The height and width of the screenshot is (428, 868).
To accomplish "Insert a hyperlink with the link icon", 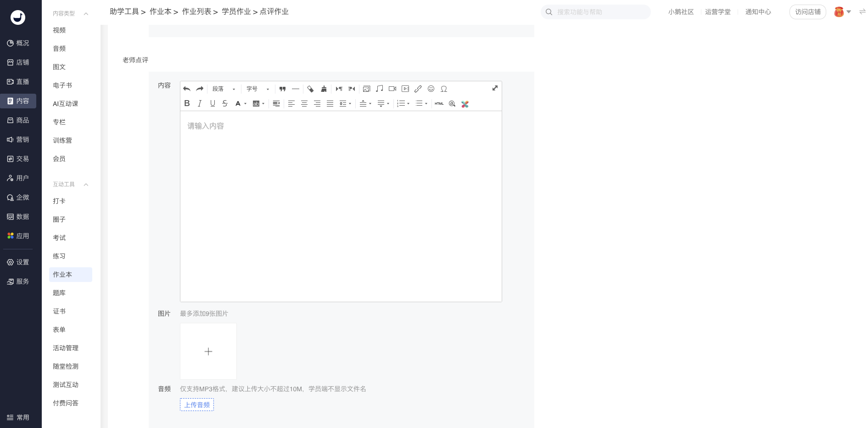I will pos(418,89).
